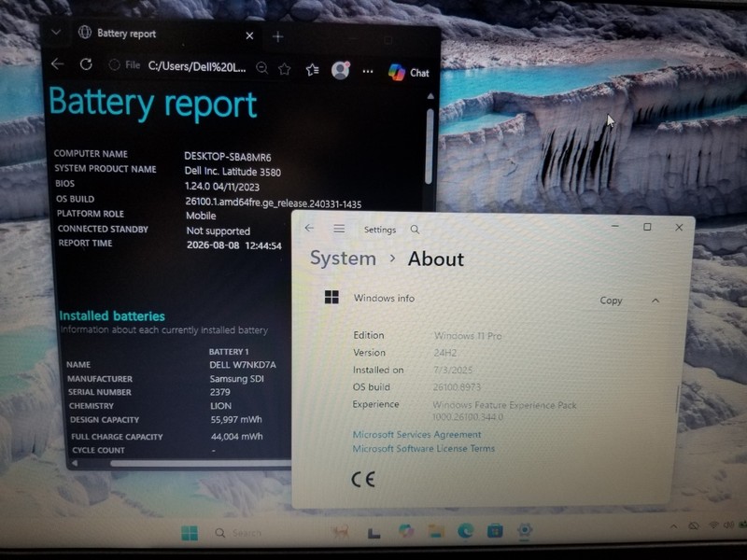Click the System breadcrumb in Settings

tap(343, 259)
